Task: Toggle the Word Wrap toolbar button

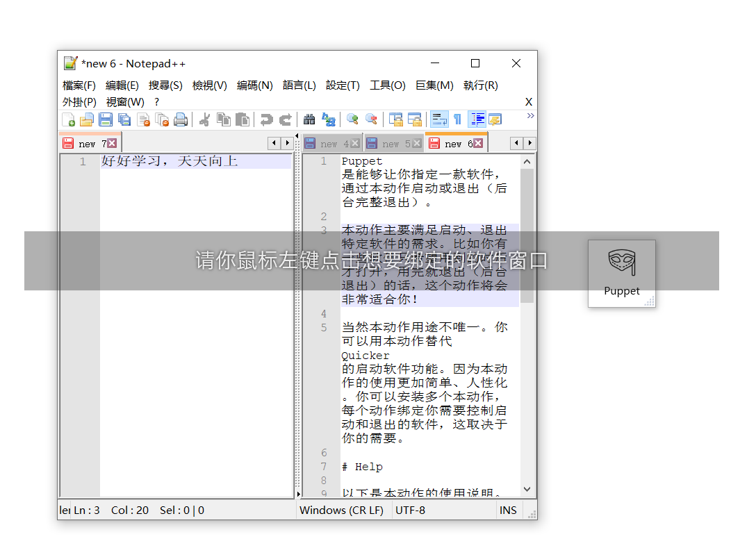Action: tap(439, 119)
